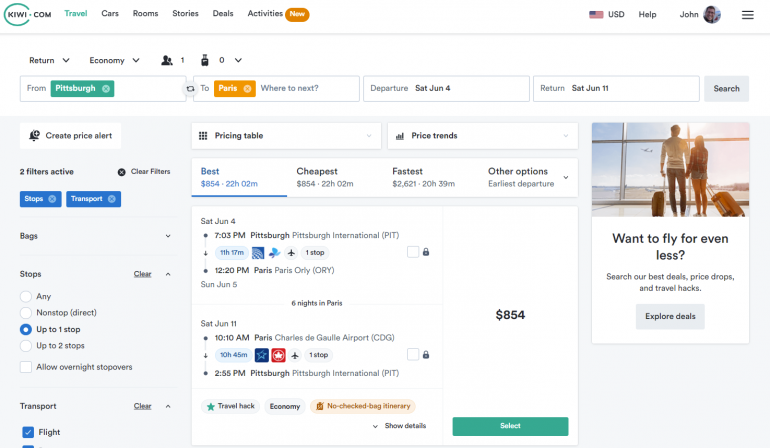Open the hamburger menu icon
770x448 pixels.
(x=747, y=15)
